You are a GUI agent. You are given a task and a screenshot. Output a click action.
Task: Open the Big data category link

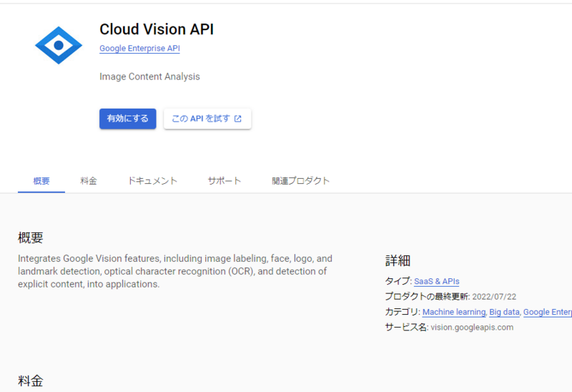click(504, 312)
